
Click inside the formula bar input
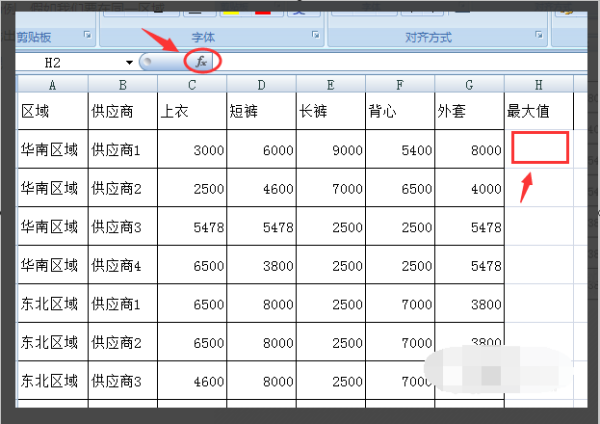(400, 62)
